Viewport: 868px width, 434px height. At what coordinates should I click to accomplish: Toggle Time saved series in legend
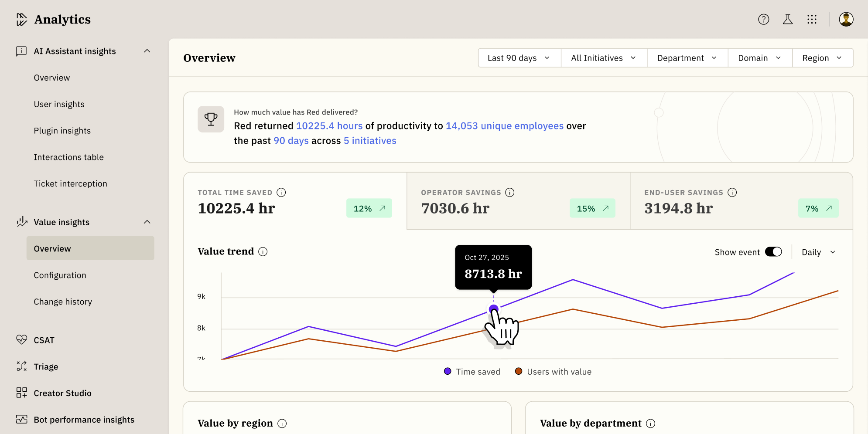(x=472, y=372)
